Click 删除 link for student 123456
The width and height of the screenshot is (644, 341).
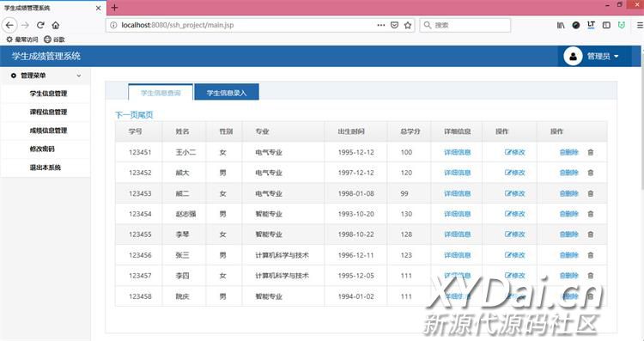point(568,255)
